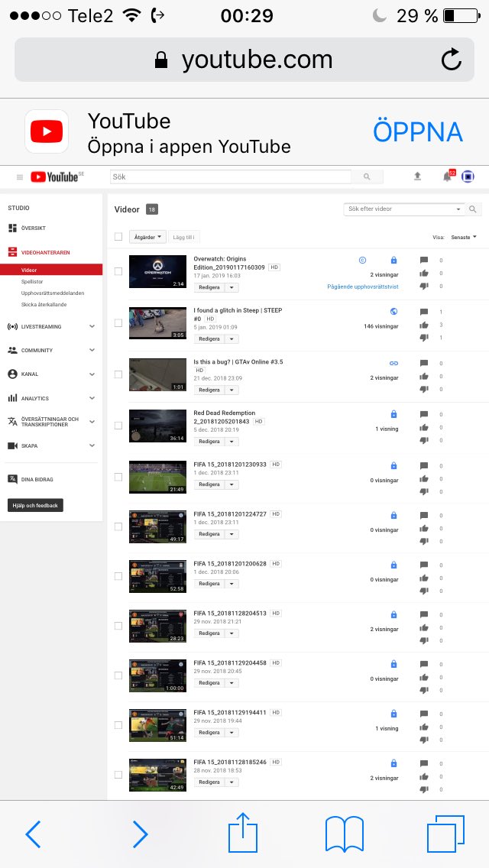
Task: Go forward with Safari forward arrow
Action: coord(140,834)
